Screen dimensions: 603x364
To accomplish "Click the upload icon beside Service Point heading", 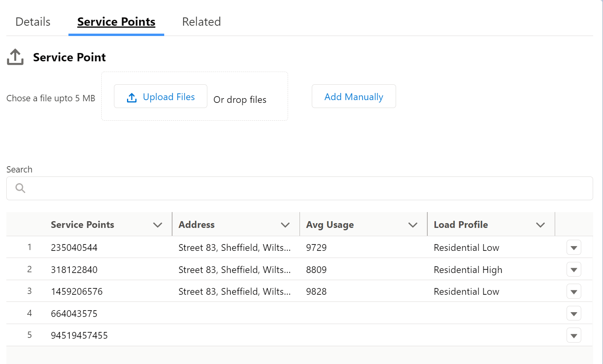I will [15, 57].
